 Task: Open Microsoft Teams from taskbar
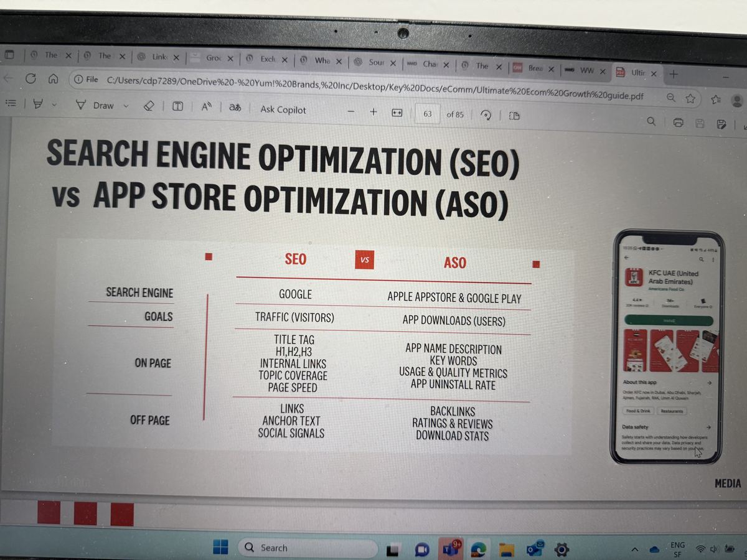(x=449, y=548)
